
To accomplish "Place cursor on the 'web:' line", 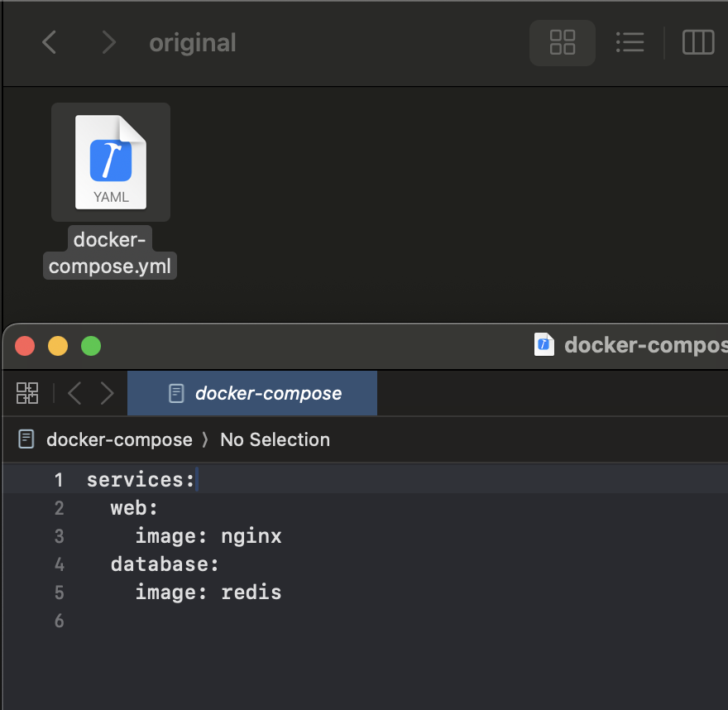I will point(134,508).
